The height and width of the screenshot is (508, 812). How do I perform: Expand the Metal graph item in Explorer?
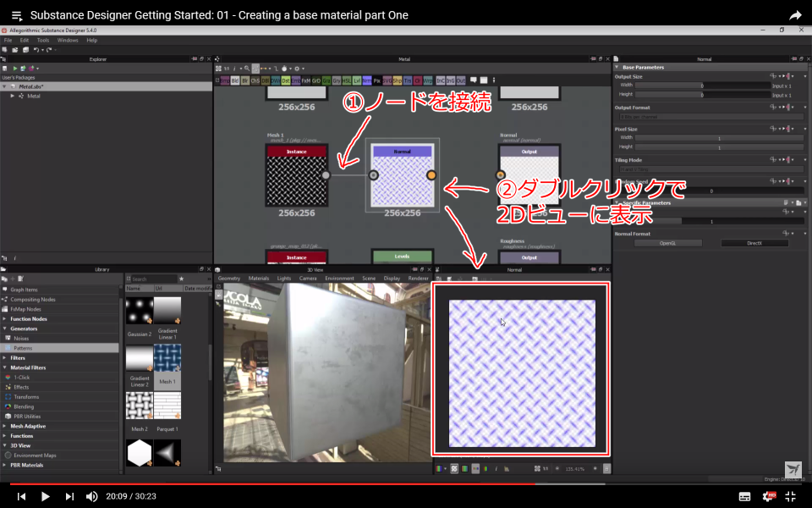tap(13, 96)
